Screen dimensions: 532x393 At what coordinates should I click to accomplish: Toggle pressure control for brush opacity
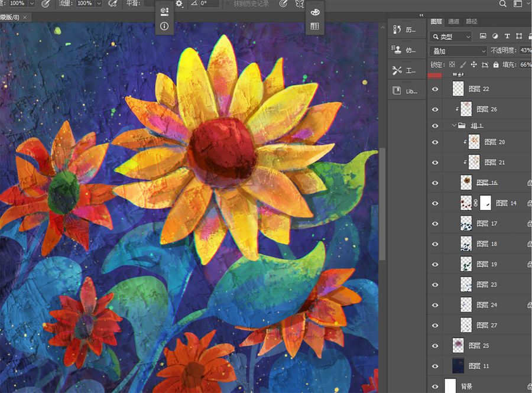45,4
